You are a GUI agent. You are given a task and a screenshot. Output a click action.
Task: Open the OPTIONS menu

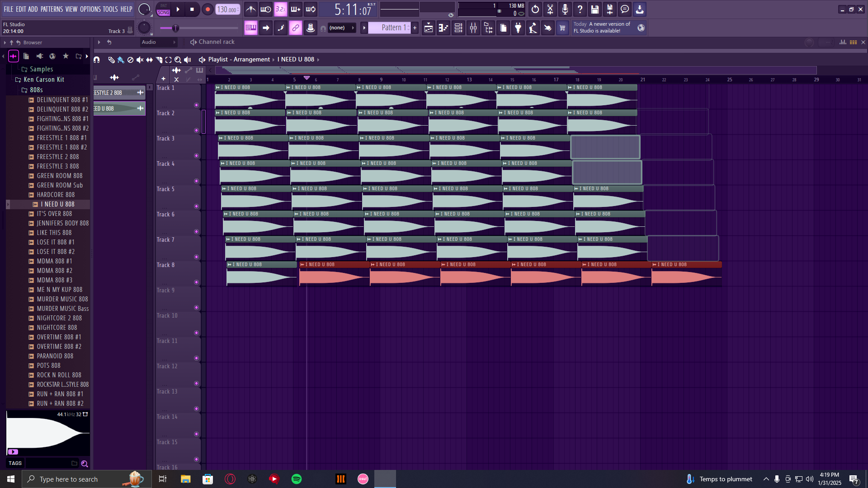point(90,9)
